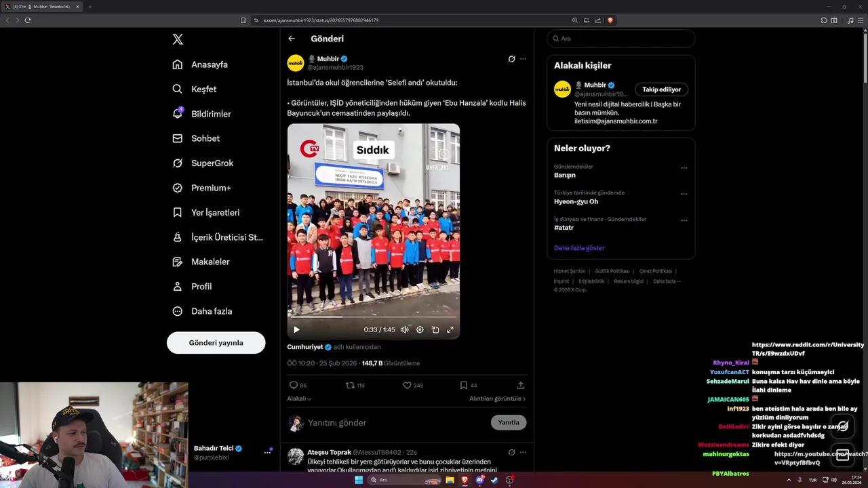Open Bildirimler notifications
Viewport: 868px width, 488px height.
point(201,114)
